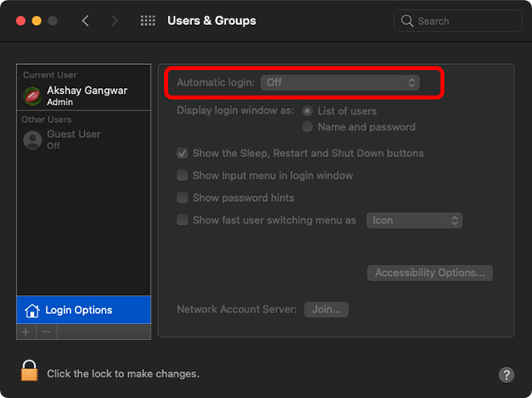Toggle Show the Sleep, Restart and Shut Down buttons

tap(182, 153)
